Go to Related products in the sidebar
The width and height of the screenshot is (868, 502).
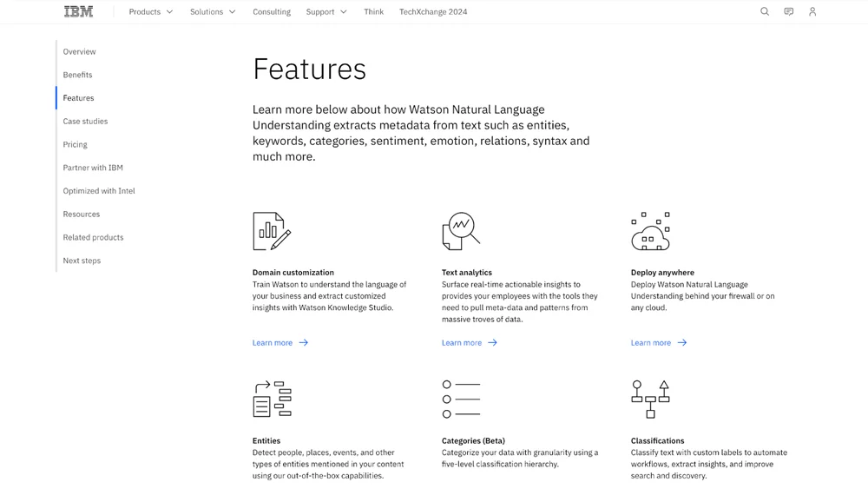pos(93,238)
